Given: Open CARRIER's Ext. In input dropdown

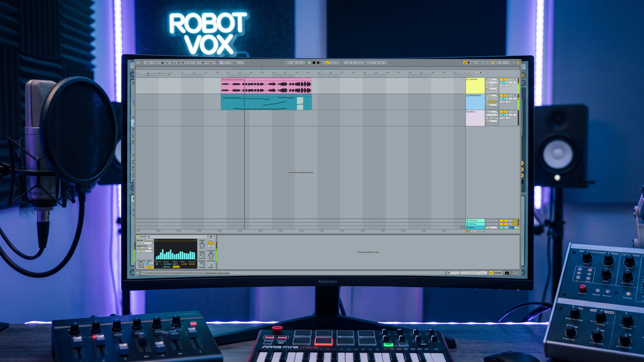Looking at the screenshot, I should tap(492, 79).
